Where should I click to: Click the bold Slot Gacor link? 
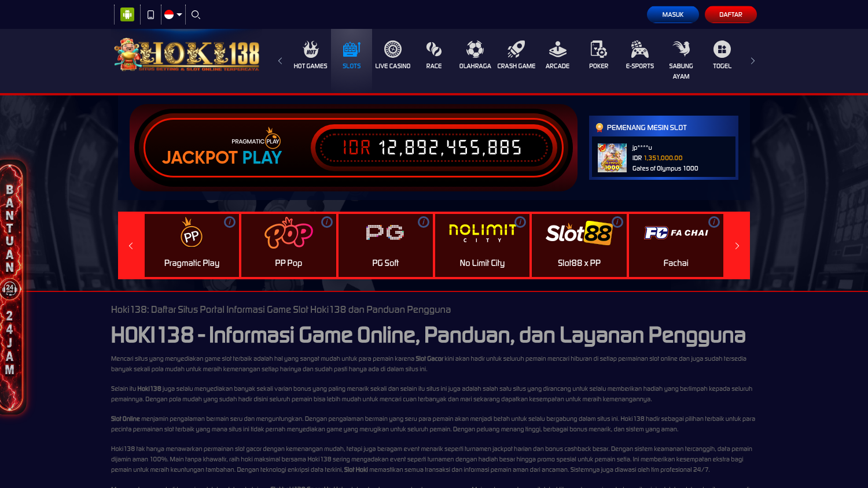tap(429, 358)
